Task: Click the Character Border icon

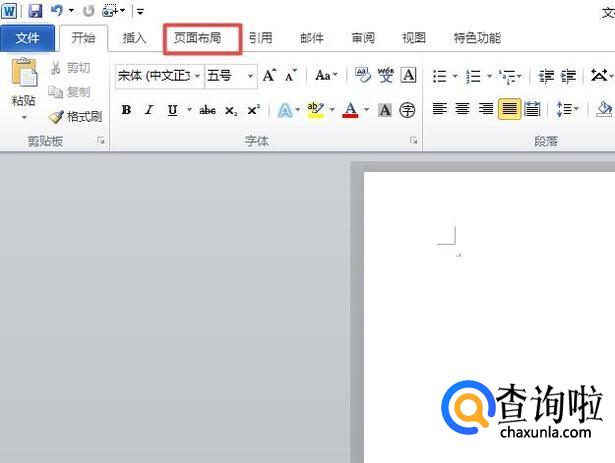Action: [x=408, y=75]
